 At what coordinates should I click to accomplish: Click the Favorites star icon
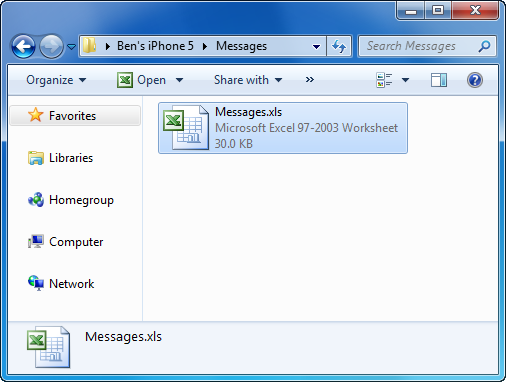coord(35,115)
